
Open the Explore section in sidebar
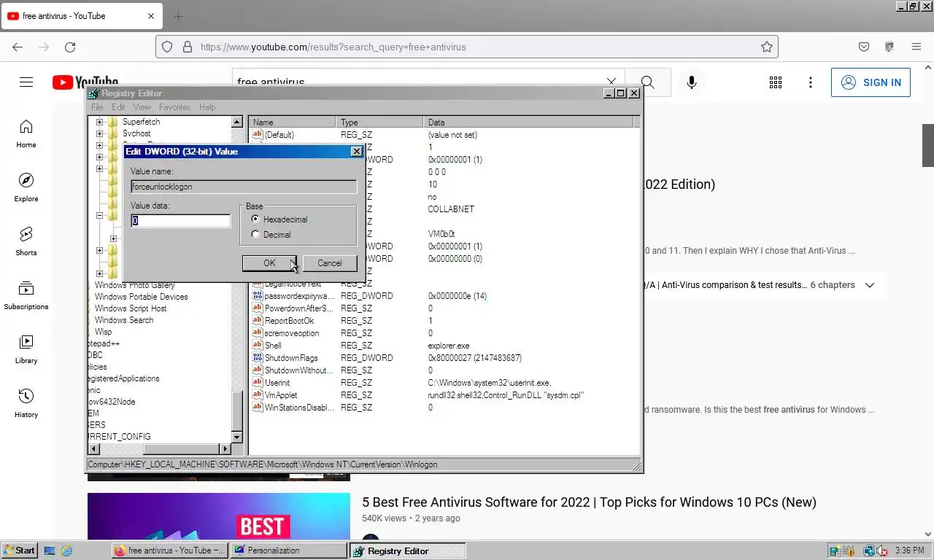point(26,188)
